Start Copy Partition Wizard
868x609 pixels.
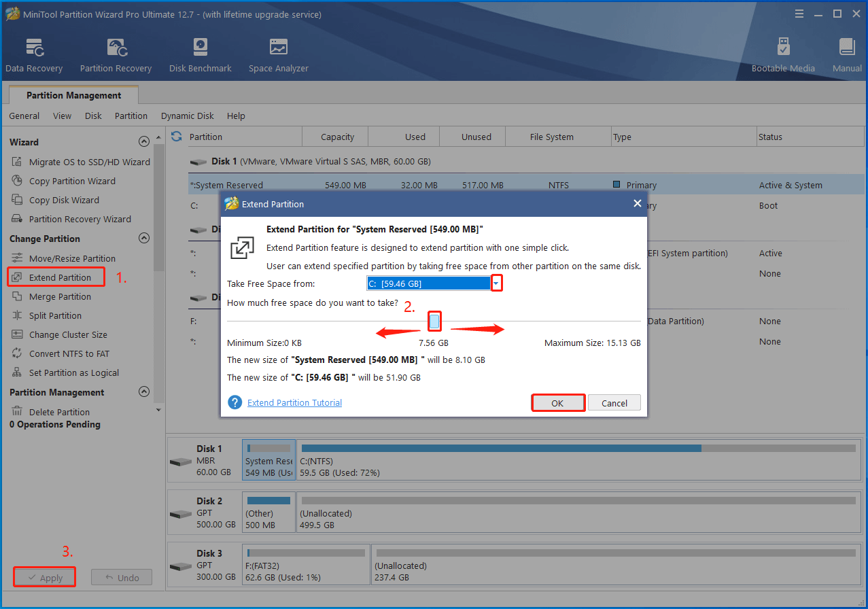(63, 181)
